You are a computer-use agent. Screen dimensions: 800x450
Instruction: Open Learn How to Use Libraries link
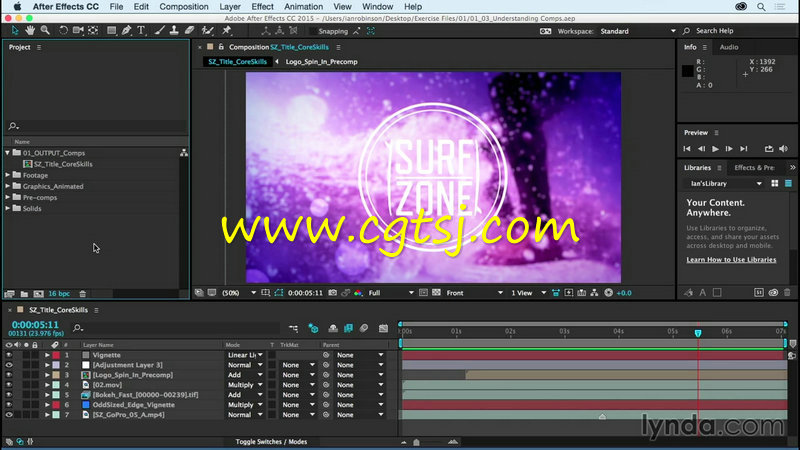tap(731, 260)
